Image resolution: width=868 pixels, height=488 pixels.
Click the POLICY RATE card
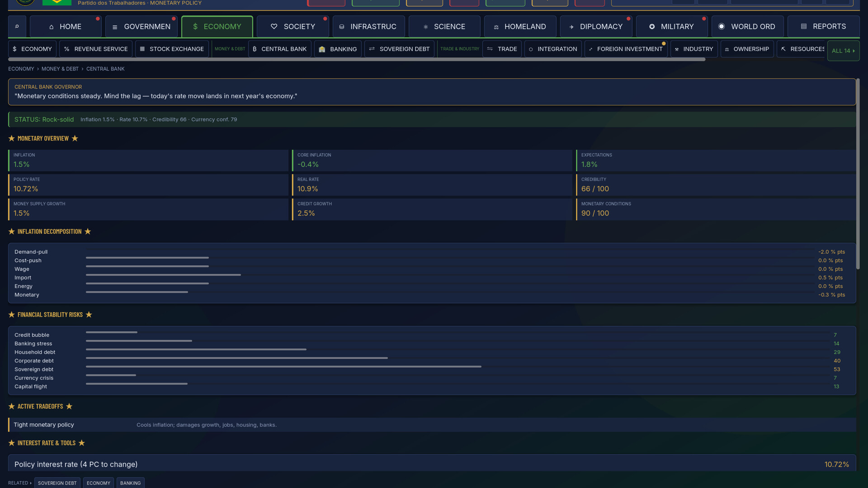148,185
